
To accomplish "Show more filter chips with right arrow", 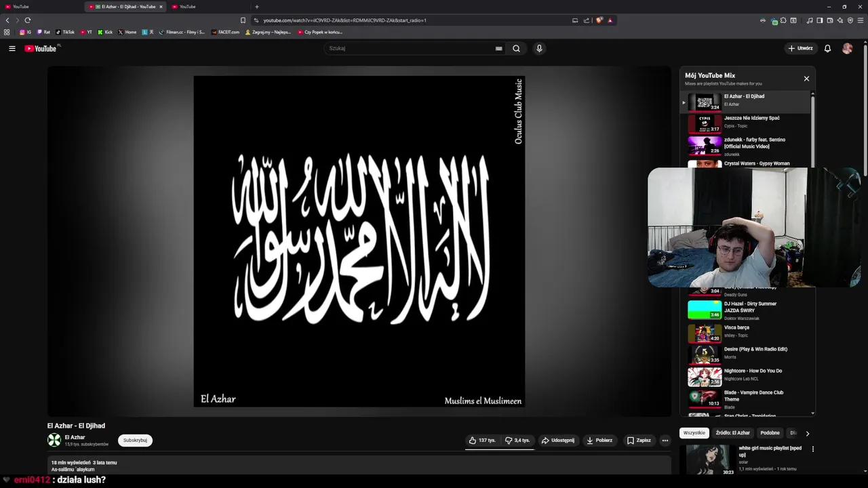I will 807,433.
